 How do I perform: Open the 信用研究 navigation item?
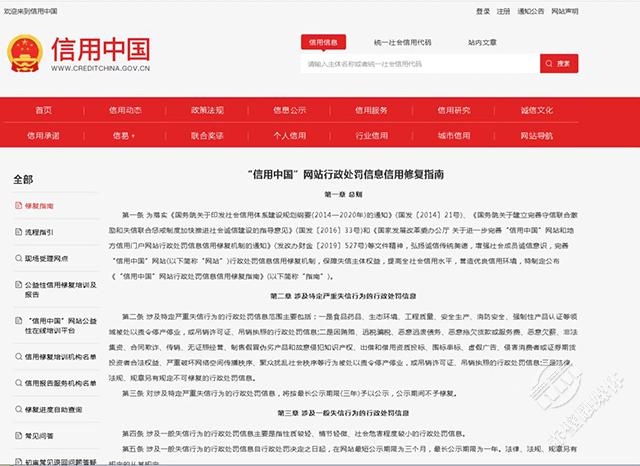point(454,110)
